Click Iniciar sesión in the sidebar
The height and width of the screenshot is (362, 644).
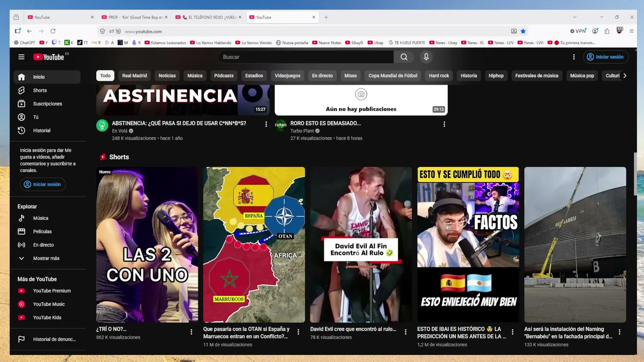click(x=42, y=185)
